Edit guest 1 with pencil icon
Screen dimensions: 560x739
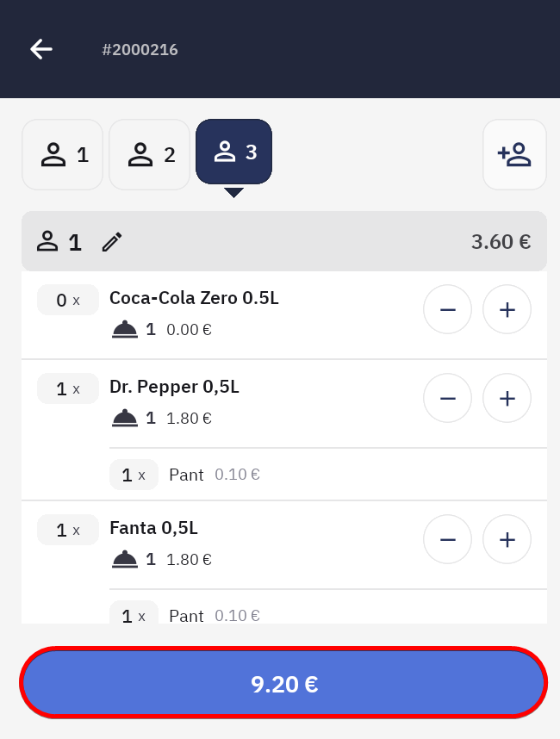tap(112, 242)
